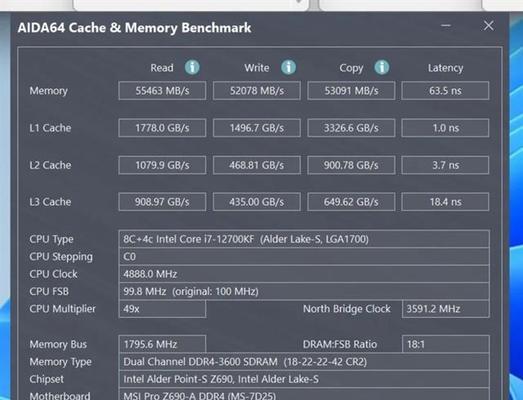The image size is (523, 400).
Task: Click the Copy info icon
Action: pyautogui.click(x=382, y=67)
